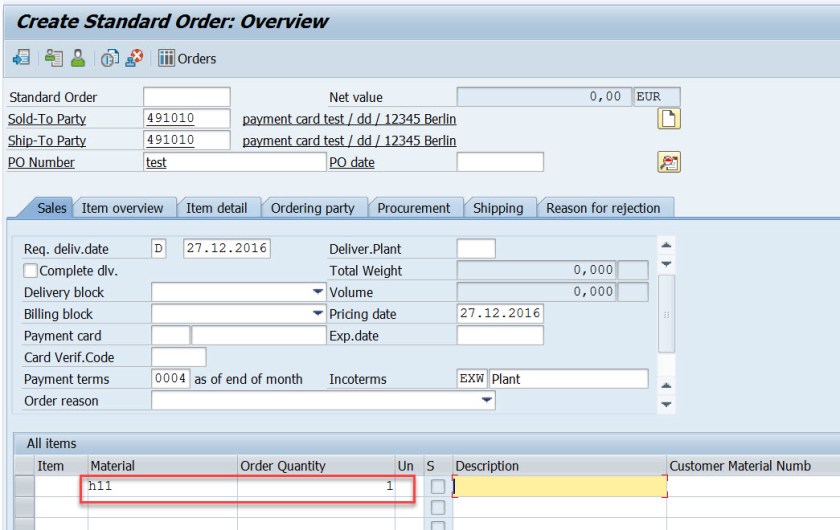Click blank page icon beside Sold-To Party
The height and width of the screenshot is (530, 840).
click(669, 119)
